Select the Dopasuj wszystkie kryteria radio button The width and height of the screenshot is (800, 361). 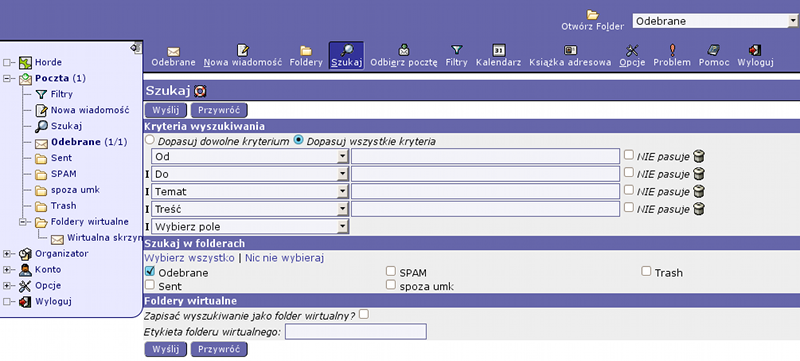click(x=299, y=140)
